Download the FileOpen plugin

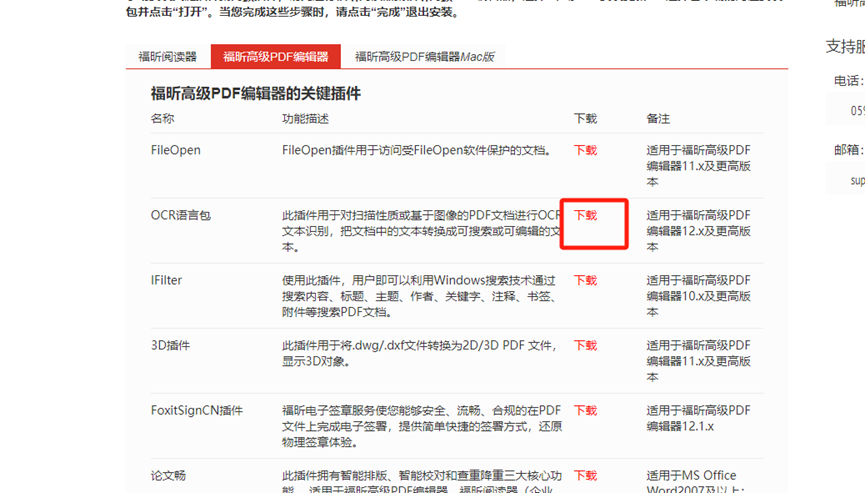[585, 150]
